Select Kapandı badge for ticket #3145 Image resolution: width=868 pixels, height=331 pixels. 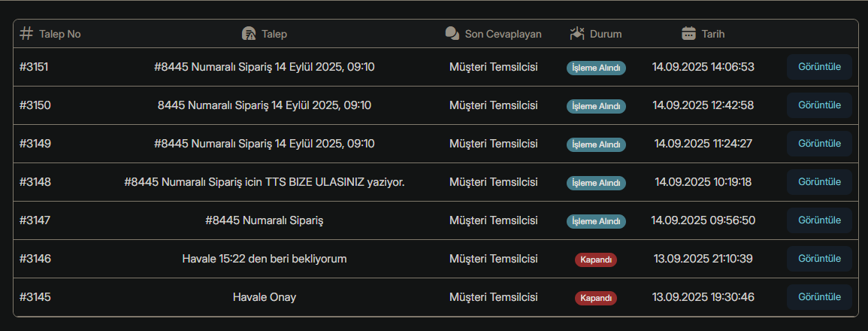pyautogui.click(x=596, y=298)
